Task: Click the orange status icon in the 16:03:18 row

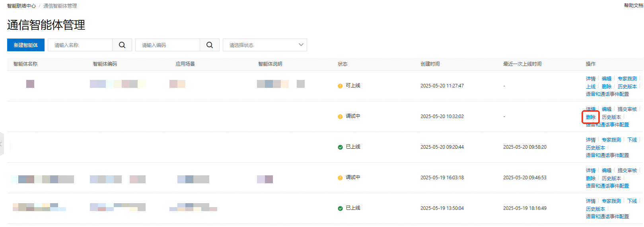Action: 340,178
